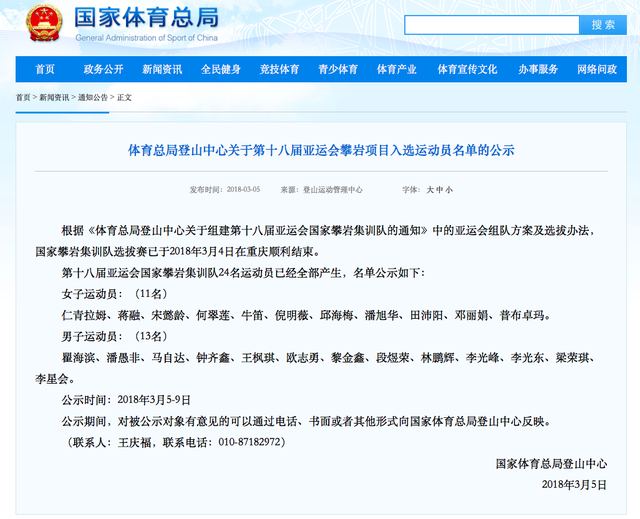Click the 男子运动员 (13名) heading
This screenshot has height=519, width=640.
115,337
